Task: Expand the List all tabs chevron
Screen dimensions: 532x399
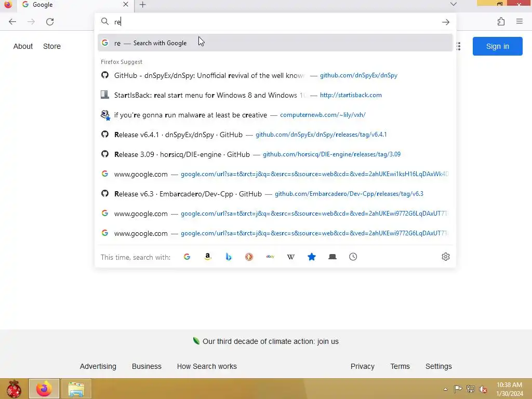Action: 453,4
